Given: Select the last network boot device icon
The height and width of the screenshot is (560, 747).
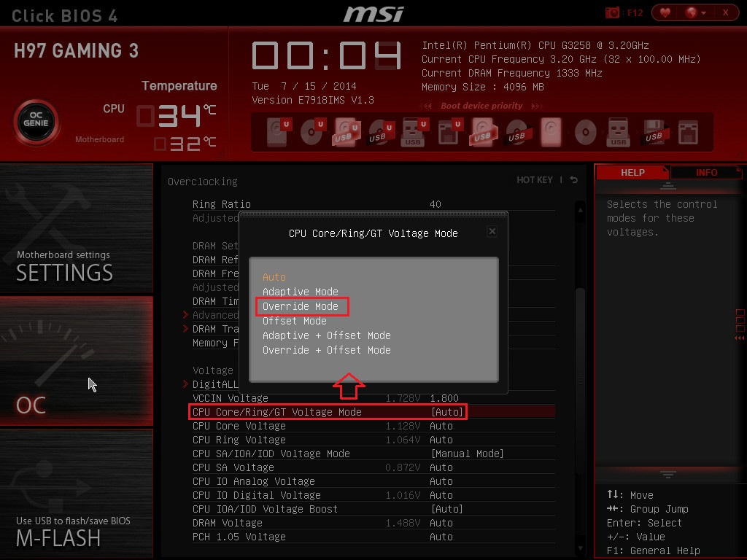Looking at the screenshot, I should click(687, 131).
